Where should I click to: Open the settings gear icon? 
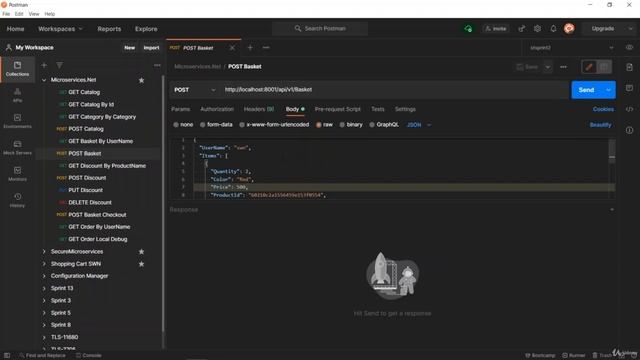tap(538, 29)
